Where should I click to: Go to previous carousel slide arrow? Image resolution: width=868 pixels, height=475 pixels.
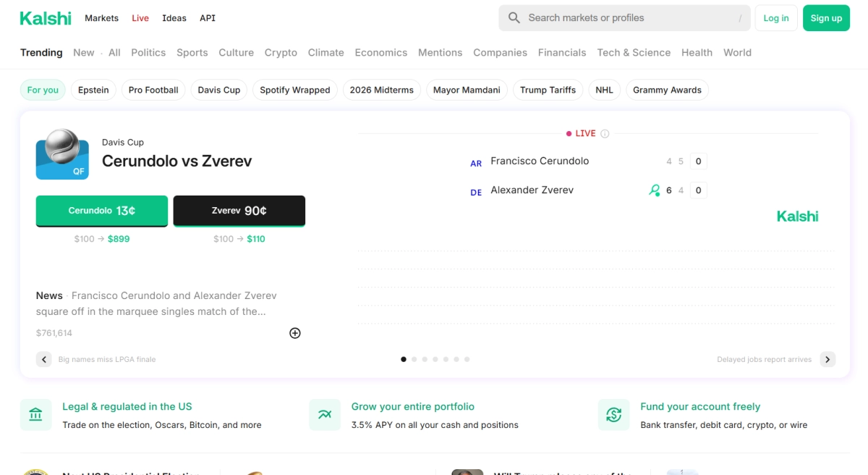pos(44,359)
